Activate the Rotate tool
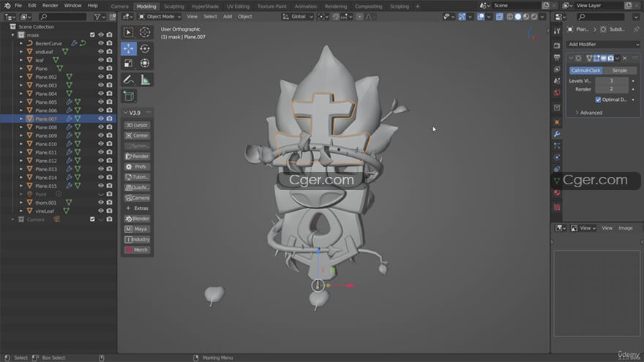644x362 pixels. coord(144,48)
